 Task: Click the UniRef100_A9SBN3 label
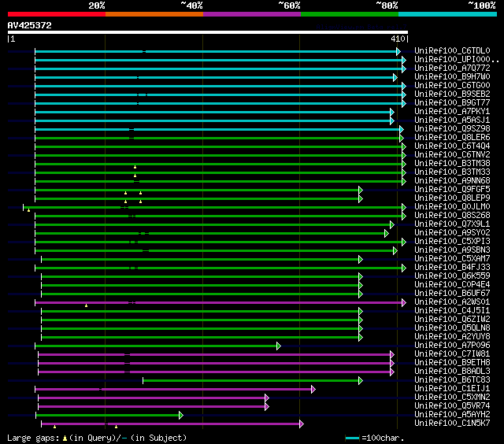452,250
